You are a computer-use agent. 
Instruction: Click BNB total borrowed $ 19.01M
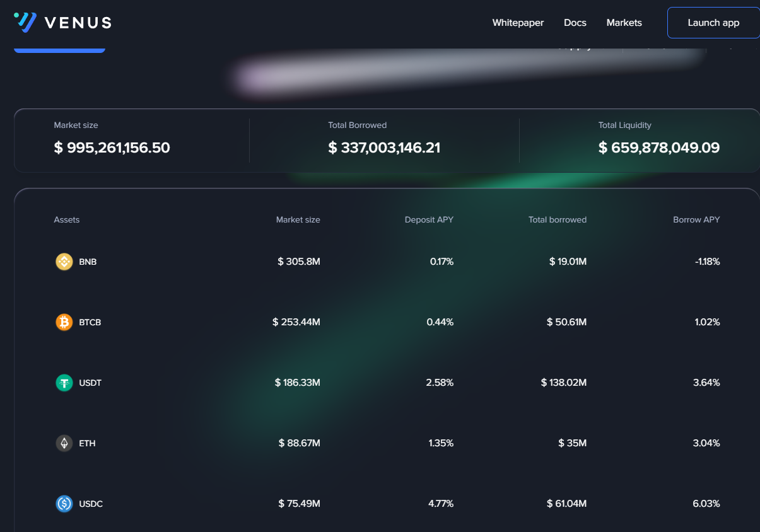click(x=568, y=262)
